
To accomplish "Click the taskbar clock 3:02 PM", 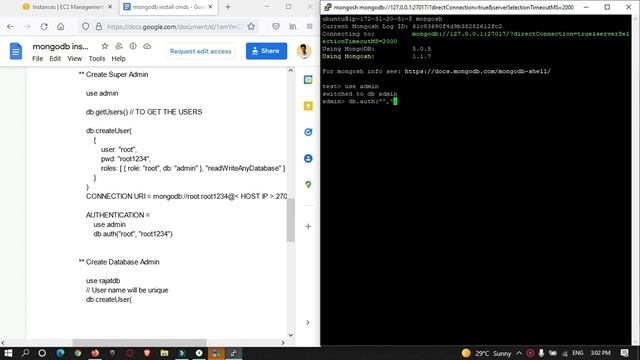I will tap(600, 353).
